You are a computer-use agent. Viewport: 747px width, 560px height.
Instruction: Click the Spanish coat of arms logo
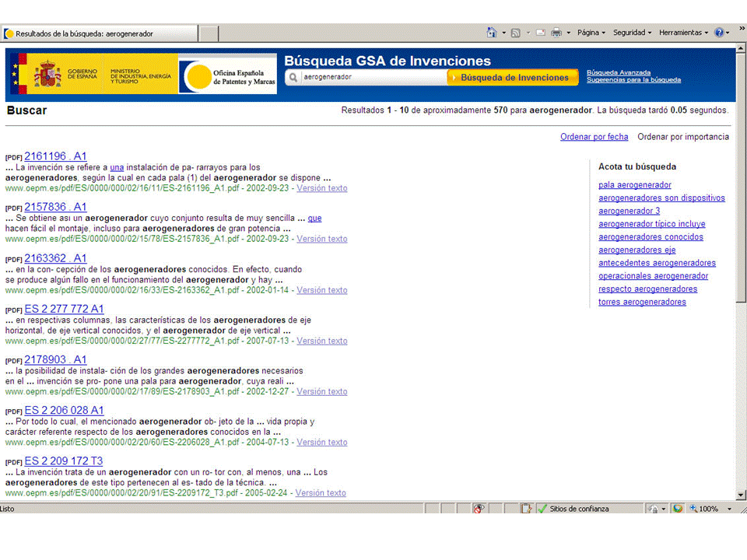pyautogui.click(x=48, y=75)
